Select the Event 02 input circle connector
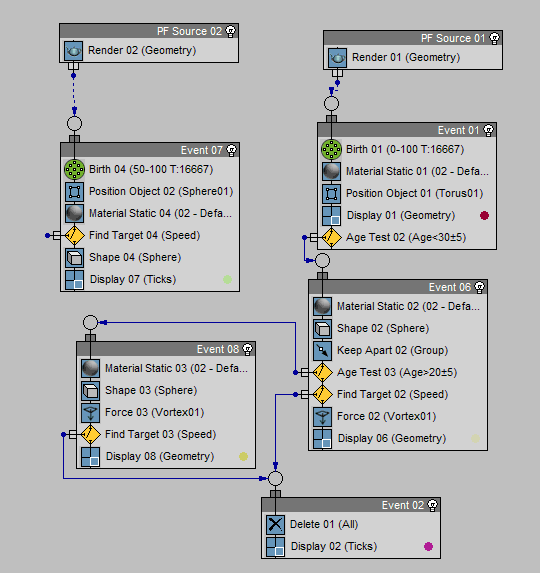Screen dimensions: 540x573 pos(275,478)
